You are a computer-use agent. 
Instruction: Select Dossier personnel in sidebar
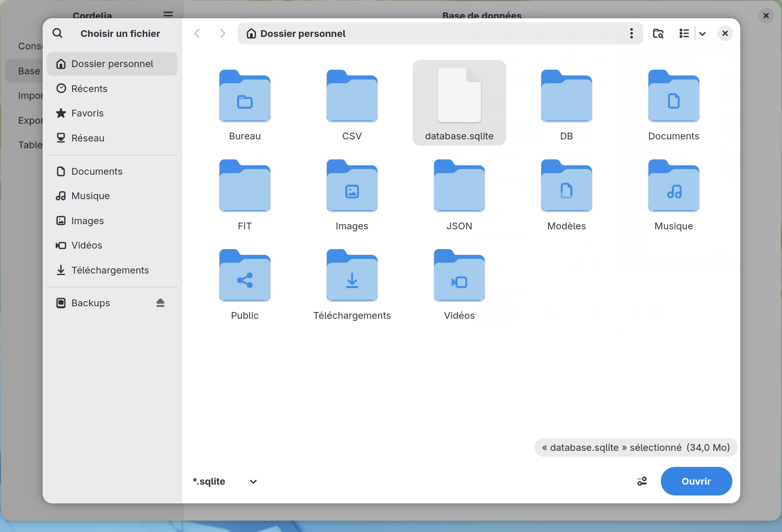pos(112,63)
